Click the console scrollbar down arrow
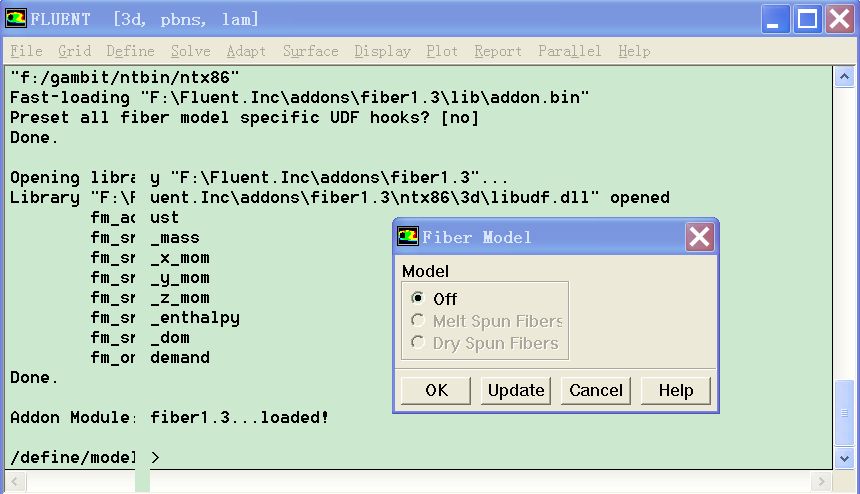 (x=844, y=457)
